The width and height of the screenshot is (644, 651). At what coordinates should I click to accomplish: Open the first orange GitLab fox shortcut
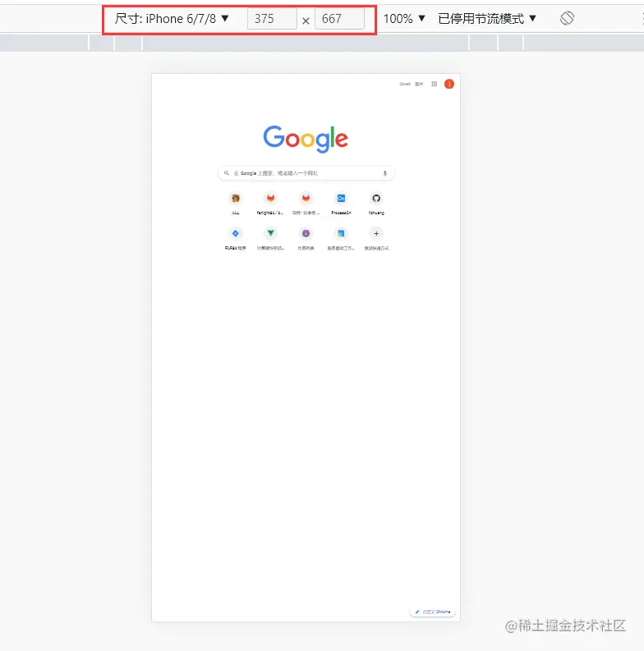[270, 199]
